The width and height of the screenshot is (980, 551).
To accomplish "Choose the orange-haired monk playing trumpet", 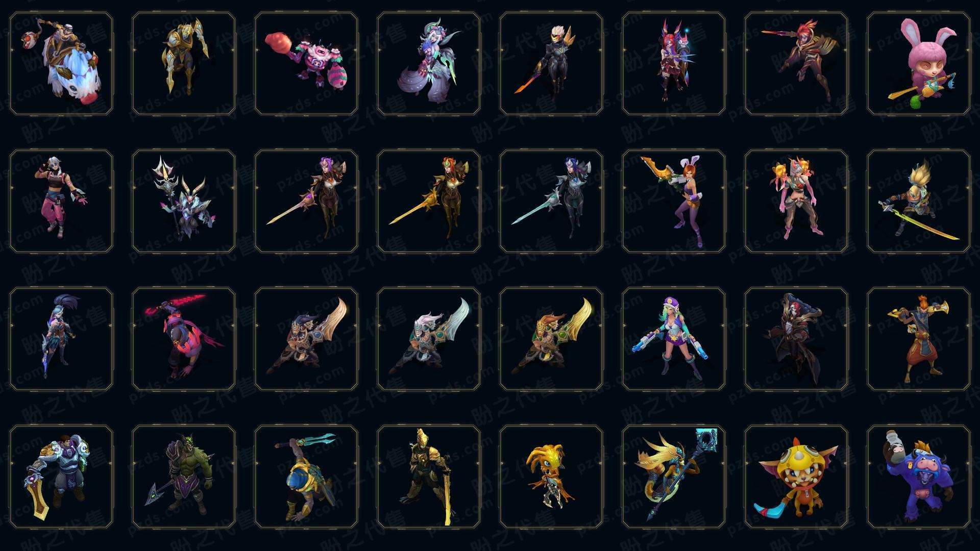I will 919,339.
